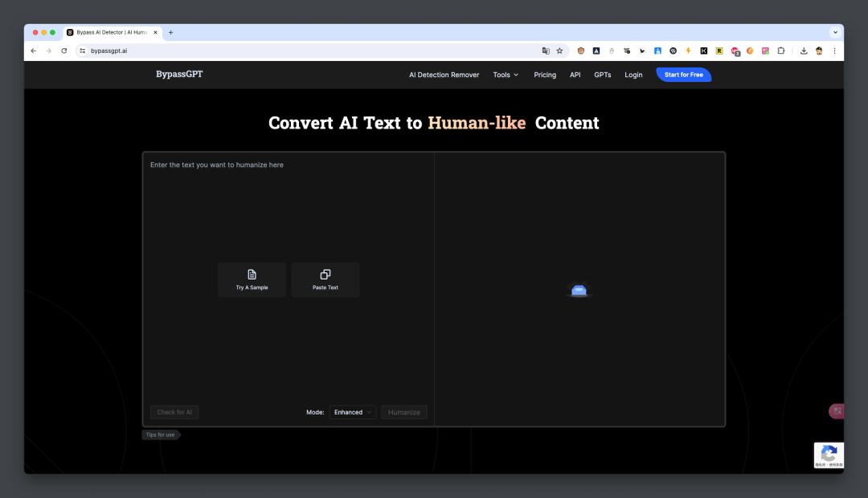This screenshot has width=868, height=498.
Task: Click the orange circle extension icon
Action: pos(750,51)
